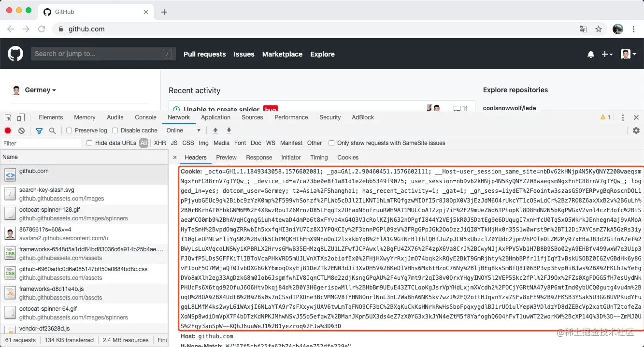Open GitHub notifications bell
644x347 pixels.
[x=590, y=55]
